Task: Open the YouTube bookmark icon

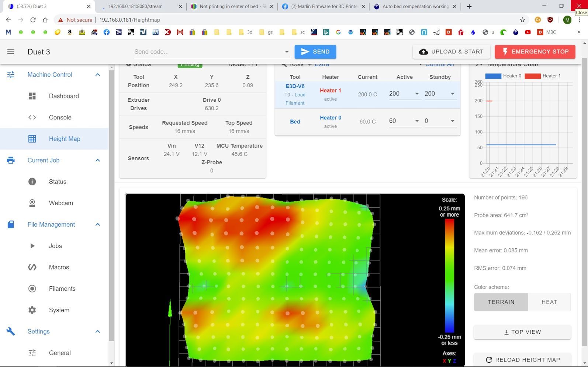Action: point(528,32)
